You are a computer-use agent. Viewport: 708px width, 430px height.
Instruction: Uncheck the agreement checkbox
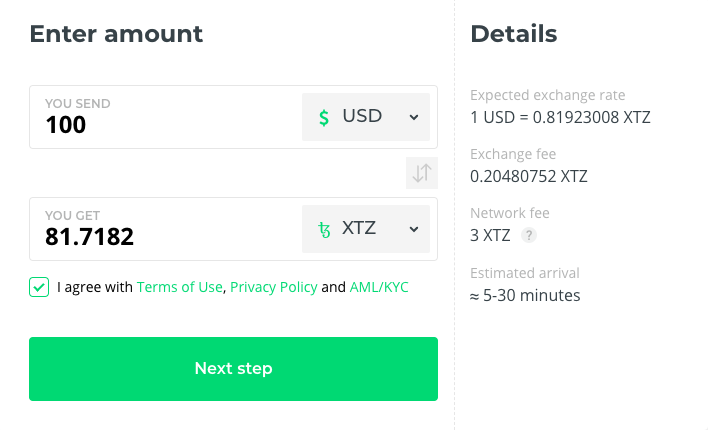coord(39,287)
